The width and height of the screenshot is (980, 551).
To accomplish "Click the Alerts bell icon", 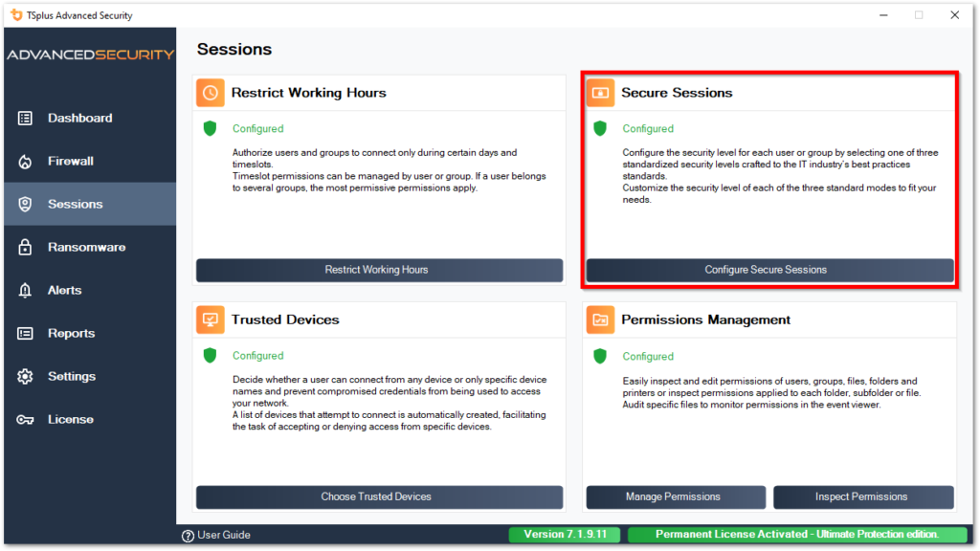I will click(24, 290).
